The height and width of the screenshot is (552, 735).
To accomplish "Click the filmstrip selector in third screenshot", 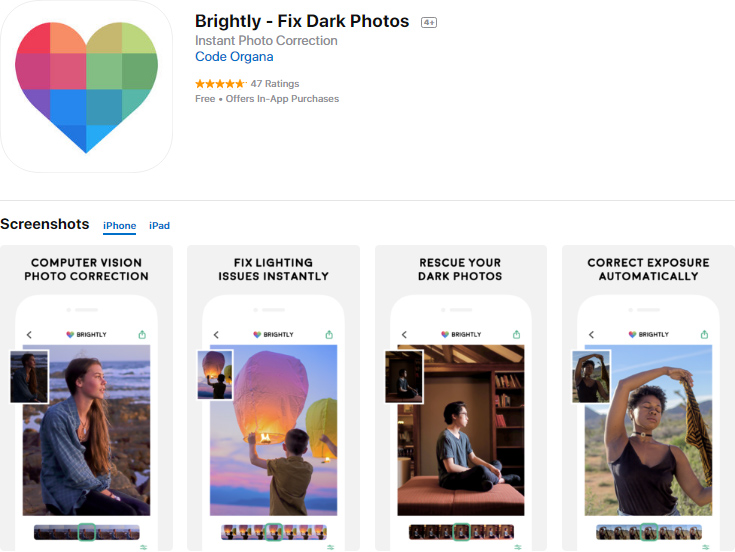I will 461,532.
